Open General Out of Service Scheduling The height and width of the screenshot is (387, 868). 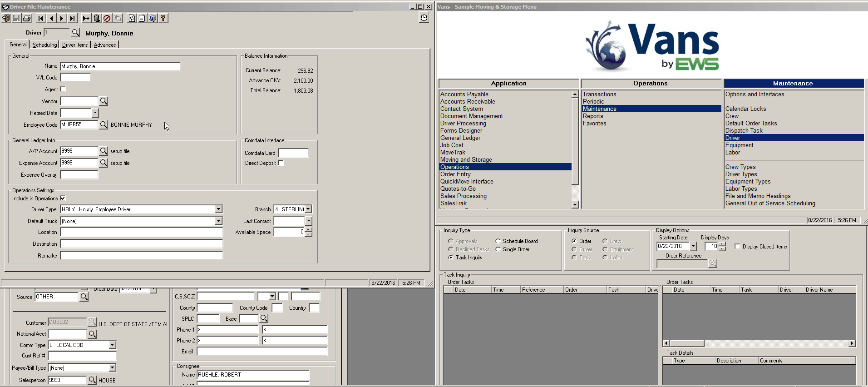click(770, 203)
